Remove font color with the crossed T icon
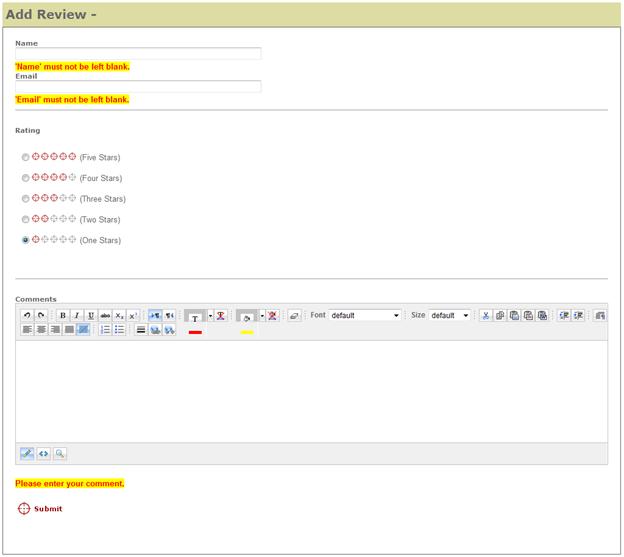The image size is (624, 557). [x=221, y=316]
